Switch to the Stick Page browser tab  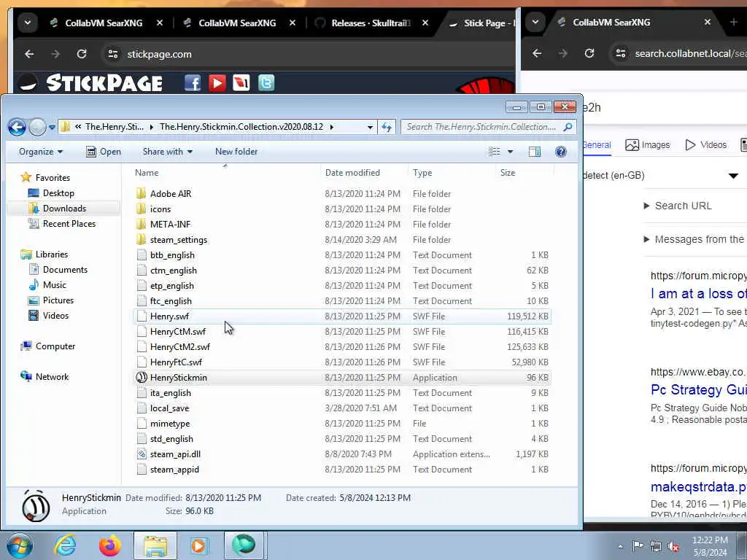pos(481,23)
